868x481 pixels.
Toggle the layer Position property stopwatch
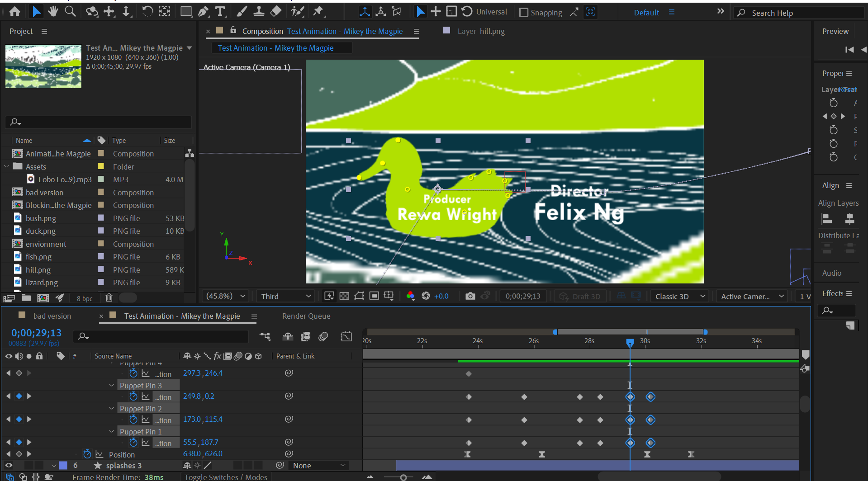(x=87, y=454)
